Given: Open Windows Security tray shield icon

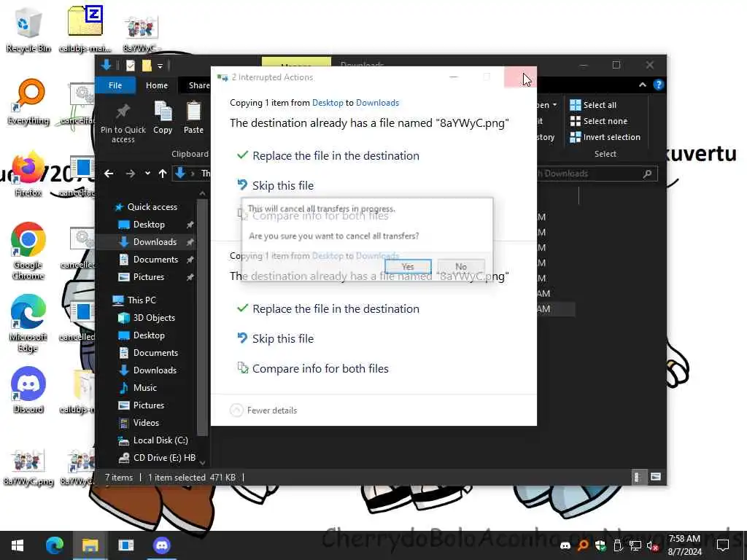Looking at the screenshot, I should tap(600, 545).
